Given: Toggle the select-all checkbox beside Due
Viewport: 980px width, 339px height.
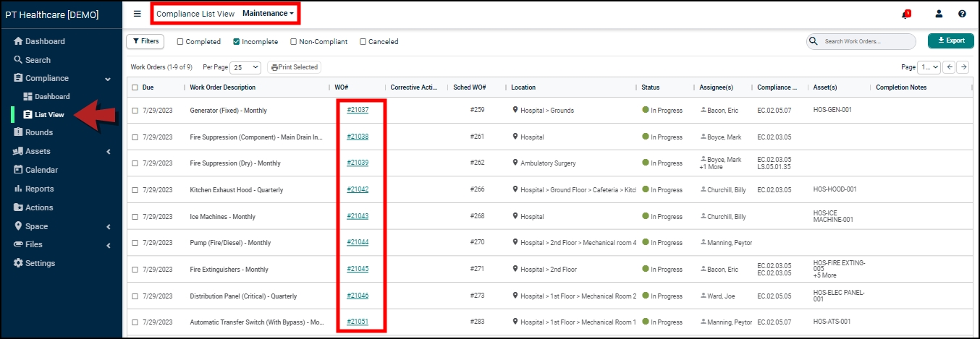Looking at the screenshot, I should click(135, 87).
